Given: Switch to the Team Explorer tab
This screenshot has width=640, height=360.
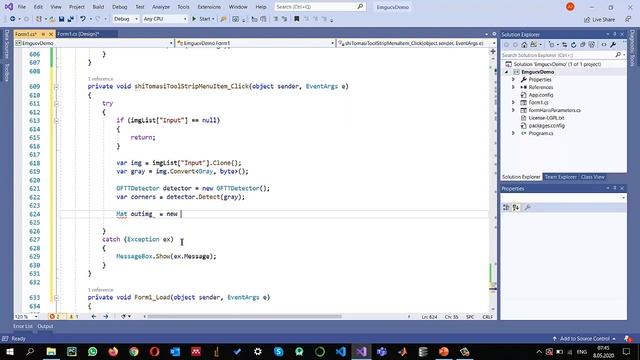Looking at the screenshot, I should (560, 177).
